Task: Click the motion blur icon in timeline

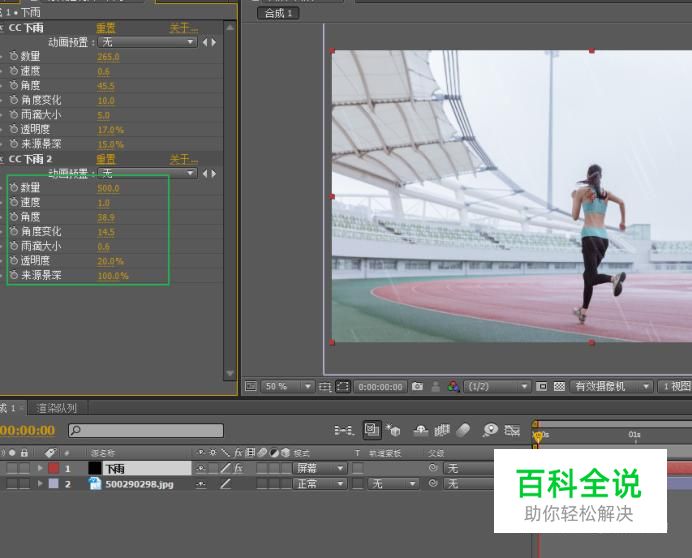Action: point(463,430)
